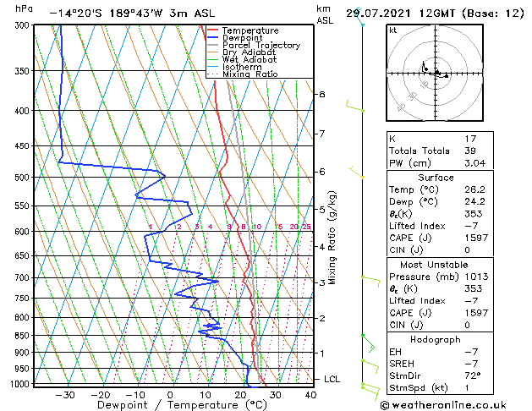Click the date header 29.07.2021 12GMT
The height and width of the screenshot is (411, 532).
tap(400, 14)
